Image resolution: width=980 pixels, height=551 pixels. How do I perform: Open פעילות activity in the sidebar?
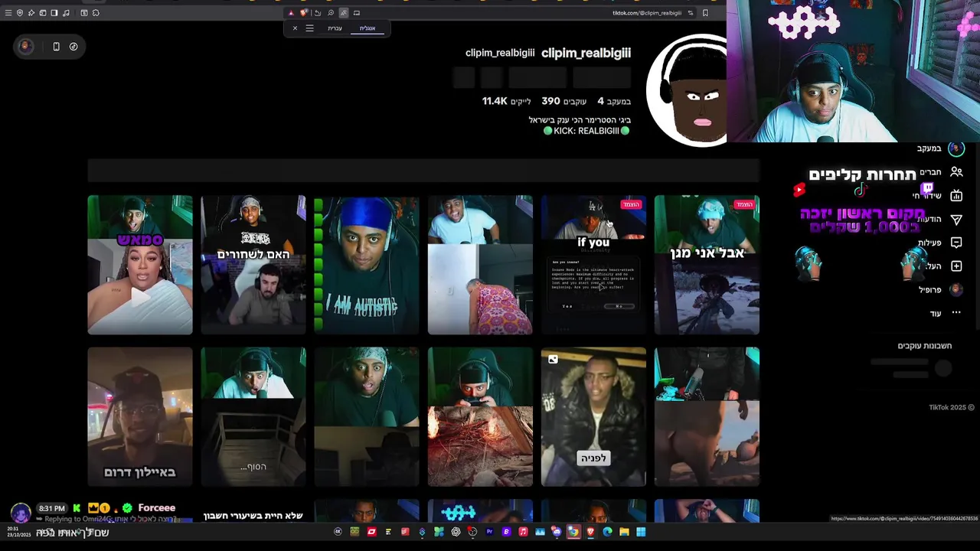coord(939,243)
